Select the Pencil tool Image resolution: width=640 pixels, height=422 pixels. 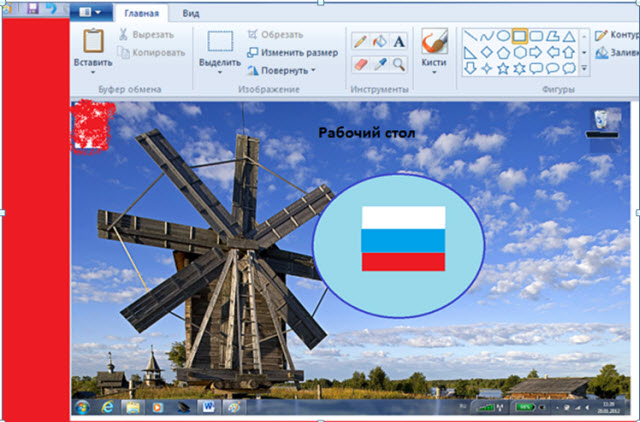pyautogui.click(x=361, y=42)
